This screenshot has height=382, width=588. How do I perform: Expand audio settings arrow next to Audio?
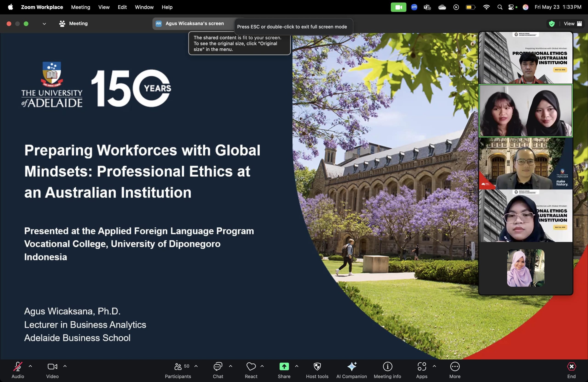[30, 366]
